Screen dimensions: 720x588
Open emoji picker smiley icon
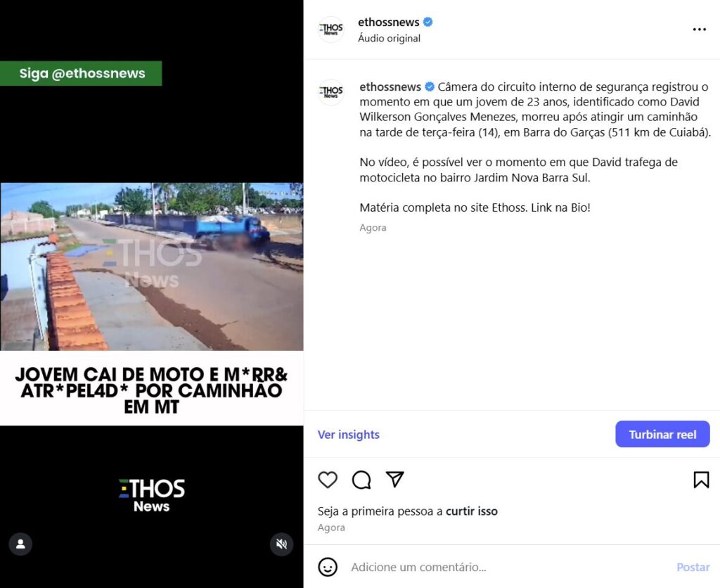coord(328,567)
